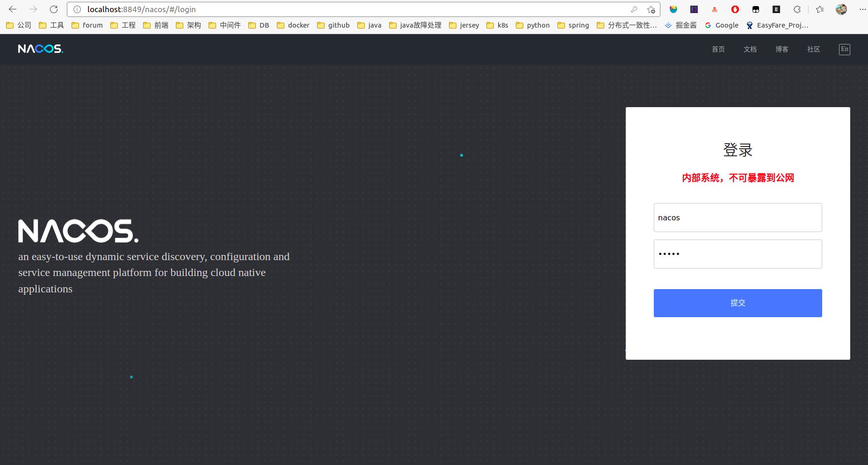Image resolution: width=868 pixels, height=465 pixels.
Task: Reload the page with the refresh icon
Action: (x=54, y=9)
